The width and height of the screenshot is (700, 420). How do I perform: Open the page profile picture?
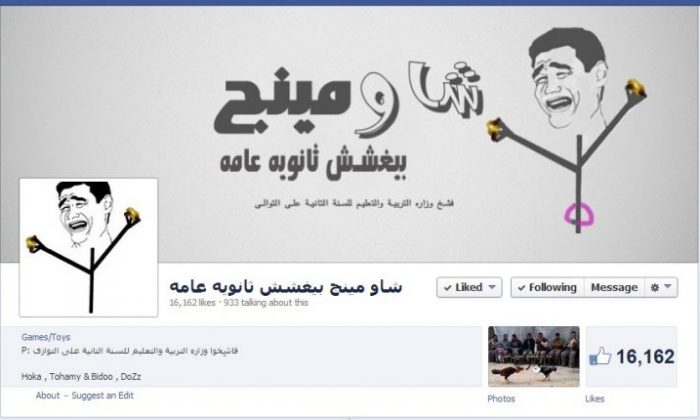(x=88, y=248)
